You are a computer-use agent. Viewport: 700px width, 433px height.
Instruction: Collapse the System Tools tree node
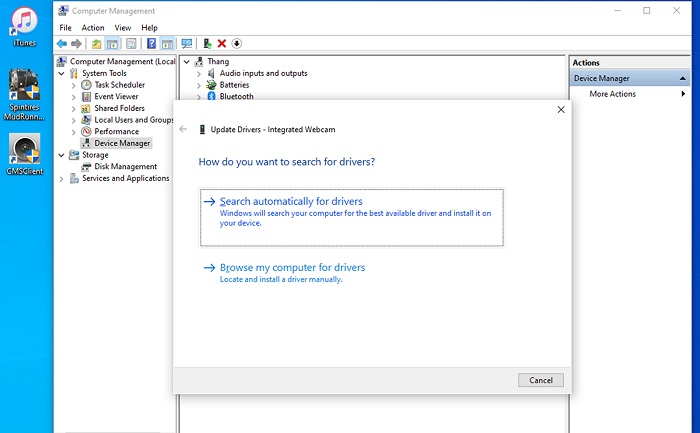(x=62, y=73)
